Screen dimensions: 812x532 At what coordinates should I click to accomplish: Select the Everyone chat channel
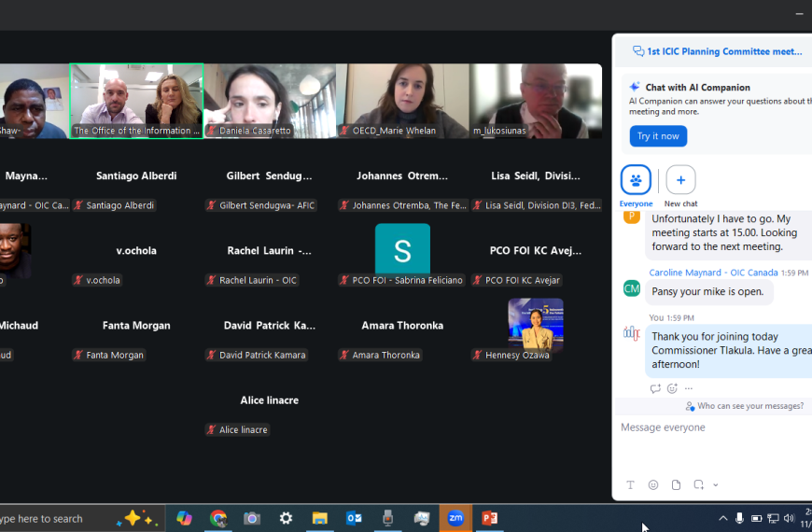pyautogui.click(x=636, y=180)
